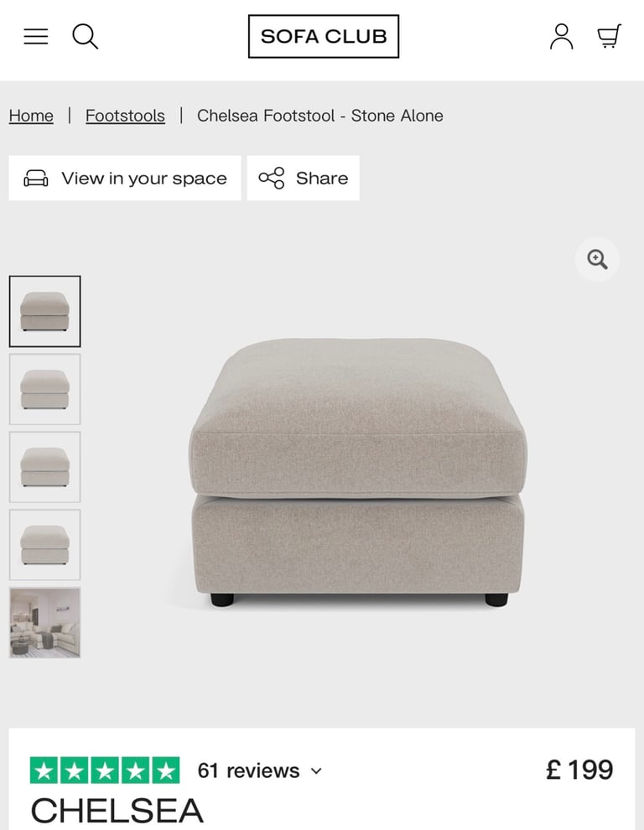Select the second footstool thumbnail
The height and width of the screenshot is (830, 644).
pyautogui.click(x=45, y=389)
